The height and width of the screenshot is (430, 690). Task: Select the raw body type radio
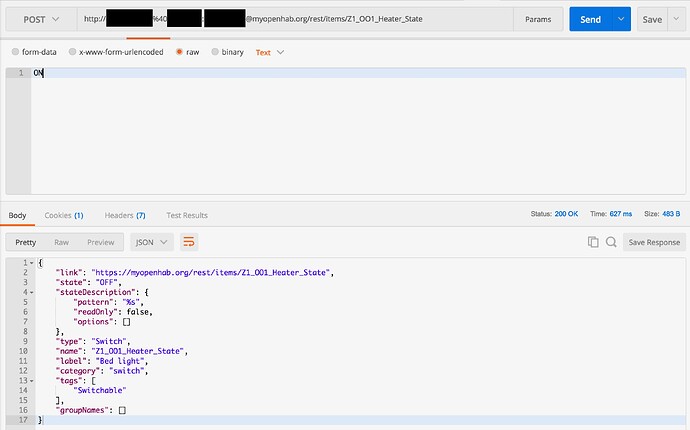180,52
